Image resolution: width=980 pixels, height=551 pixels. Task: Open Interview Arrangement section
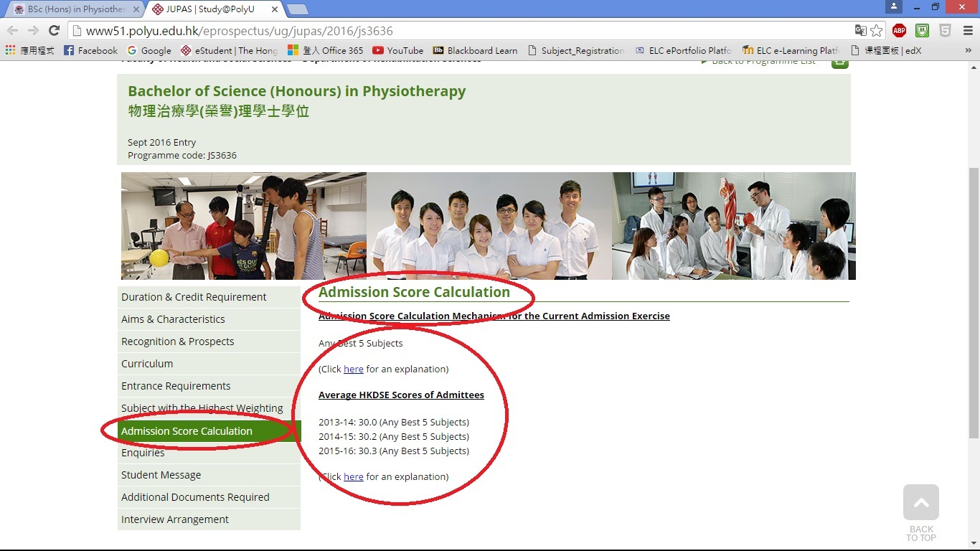pyautogui.click(x=209, y=519)
